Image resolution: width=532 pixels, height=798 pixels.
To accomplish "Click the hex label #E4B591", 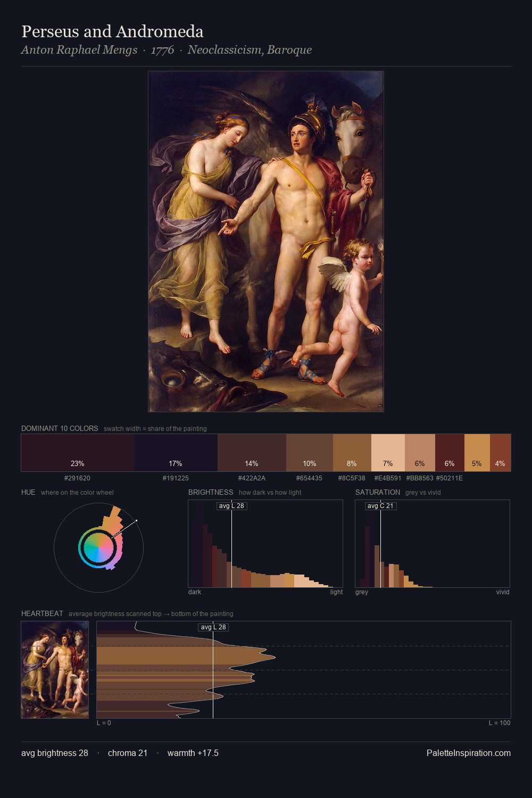I will pos(388,478).
